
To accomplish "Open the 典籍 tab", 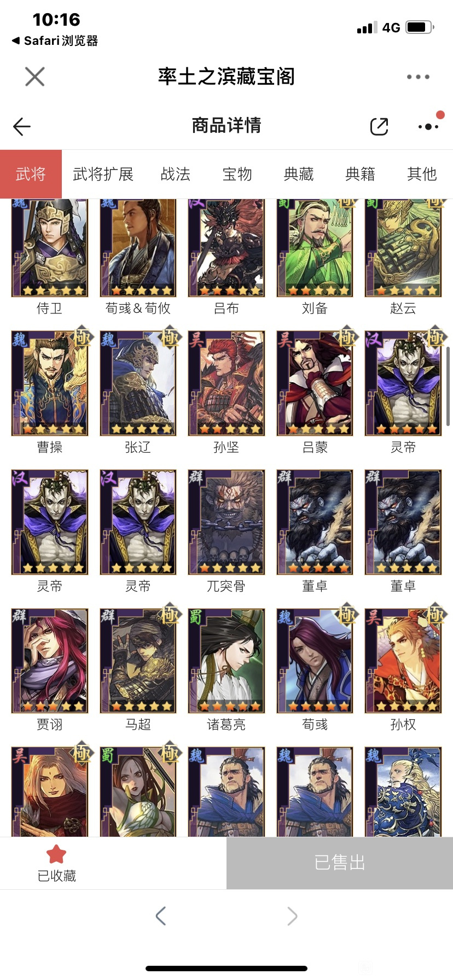I will 360,174.
